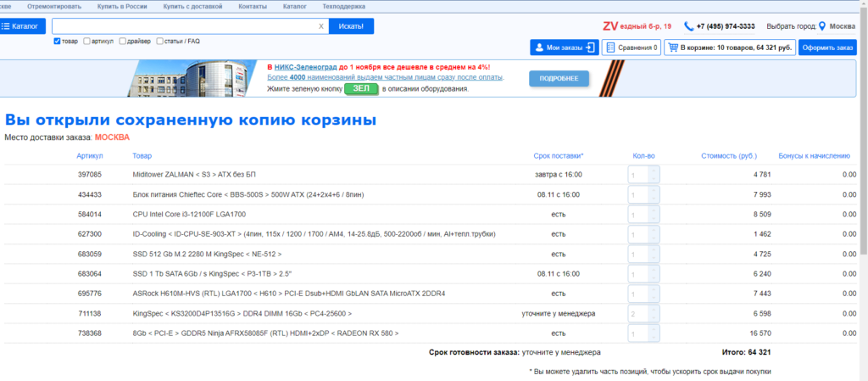This screenshot has height=381, width=868.
Task: Open the Более 4000 наименований link
Action: coord(386,77)
